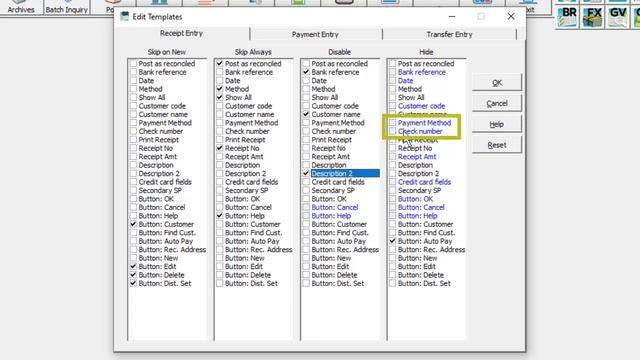
Task: Reset the template settings
Action: tap(497, 145)
